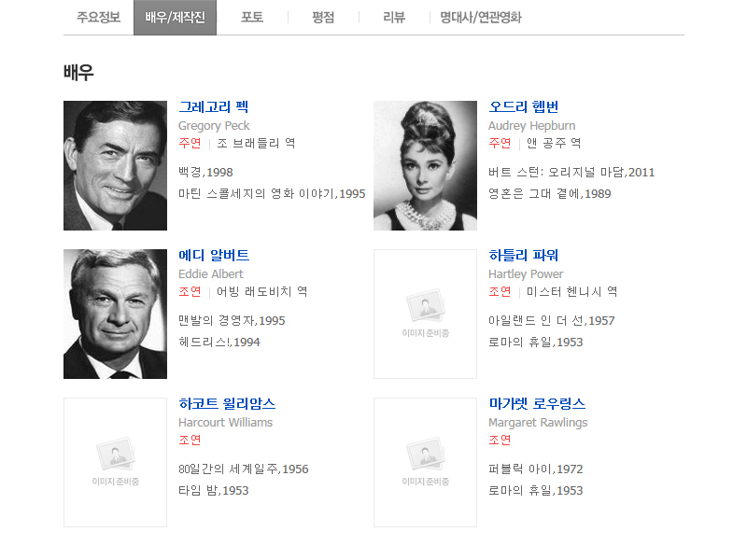Open the 평점 tab
This screenshot has width=747, height=560.
323,18
